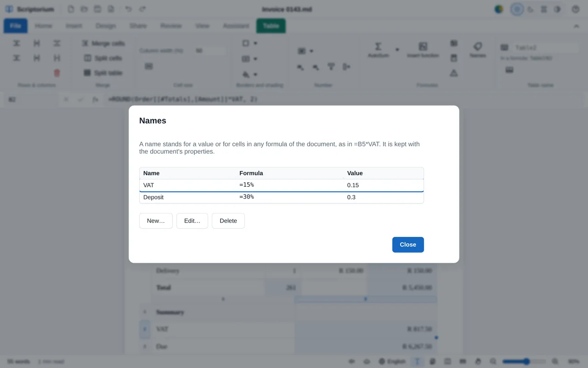The width and height of the screenshot is (588, 368).
Task: Click the warning triangle icon in Formulas group
Action: click(454, 73)
